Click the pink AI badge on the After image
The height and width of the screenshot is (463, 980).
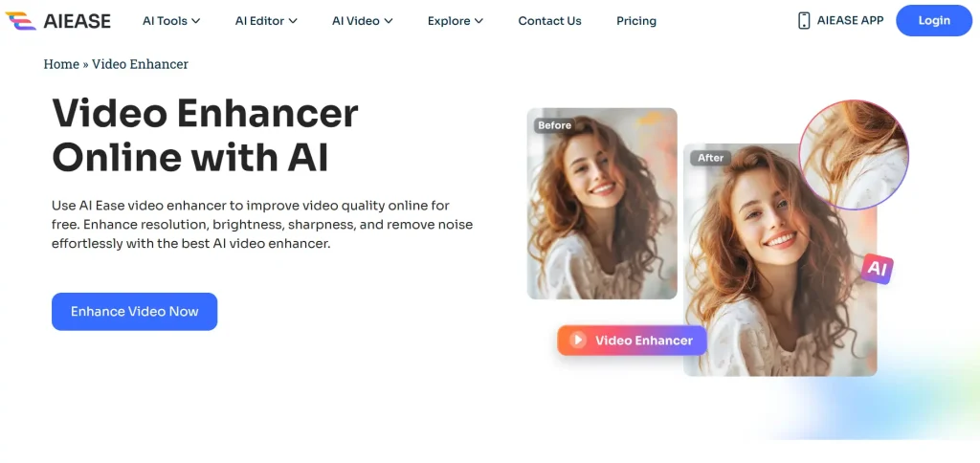877,271
